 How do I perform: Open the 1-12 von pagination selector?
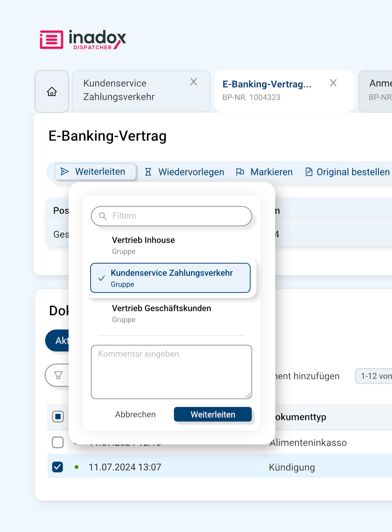coord(374,376)
